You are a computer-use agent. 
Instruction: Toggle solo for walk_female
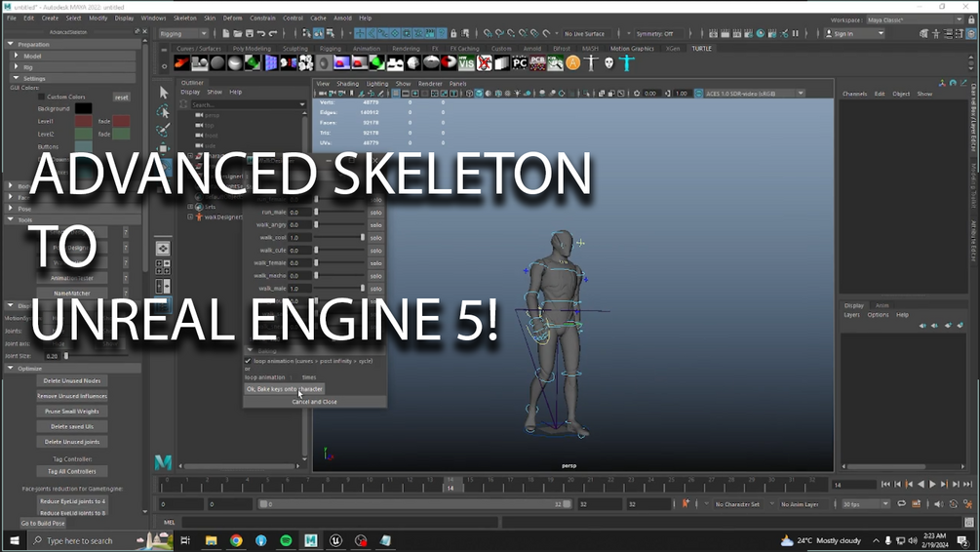click(375, 263)
